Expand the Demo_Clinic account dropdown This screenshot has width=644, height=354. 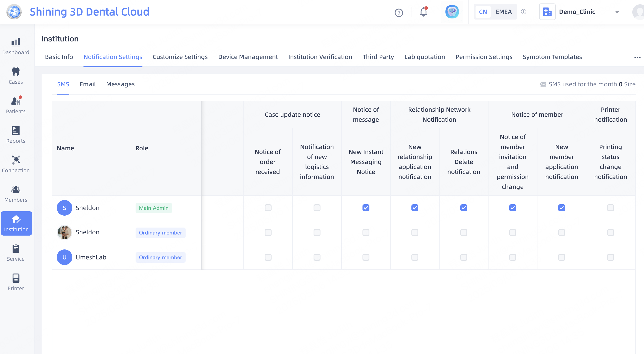(x=617, y=12)
